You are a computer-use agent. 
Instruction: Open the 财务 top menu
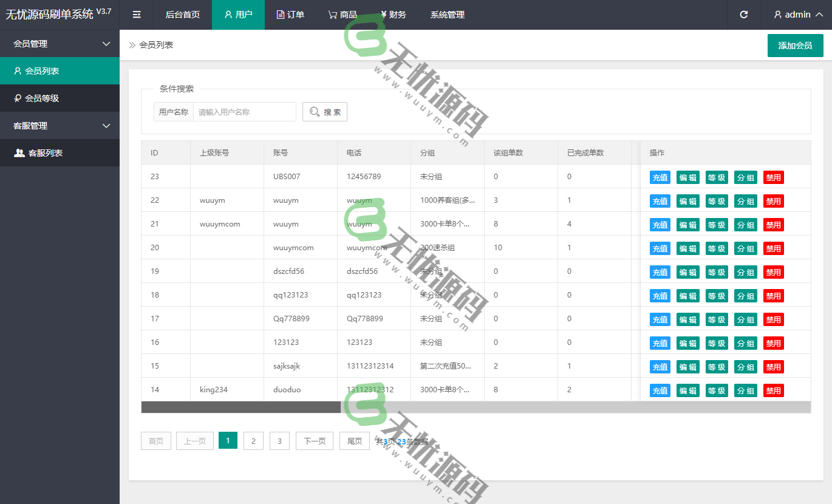click(x=394, y=15)
